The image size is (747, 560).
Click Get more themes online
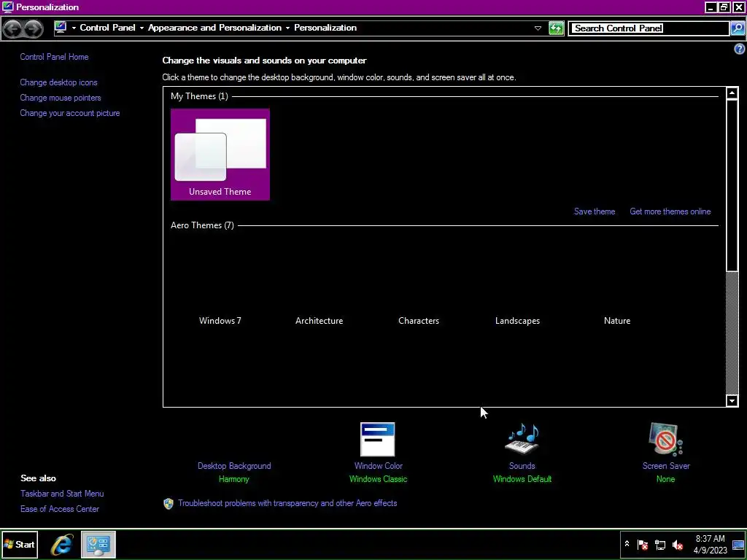[x=670, y=211]
